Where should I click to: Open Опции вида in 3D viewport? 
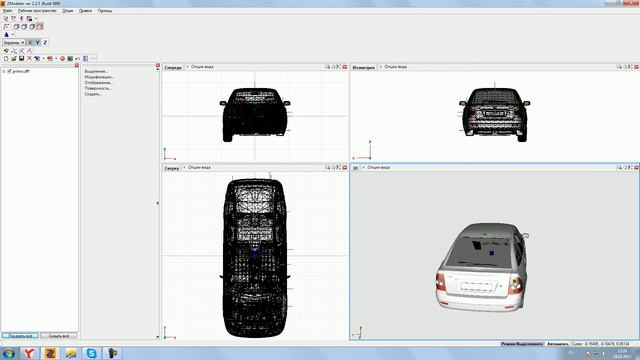click(378, 167)
